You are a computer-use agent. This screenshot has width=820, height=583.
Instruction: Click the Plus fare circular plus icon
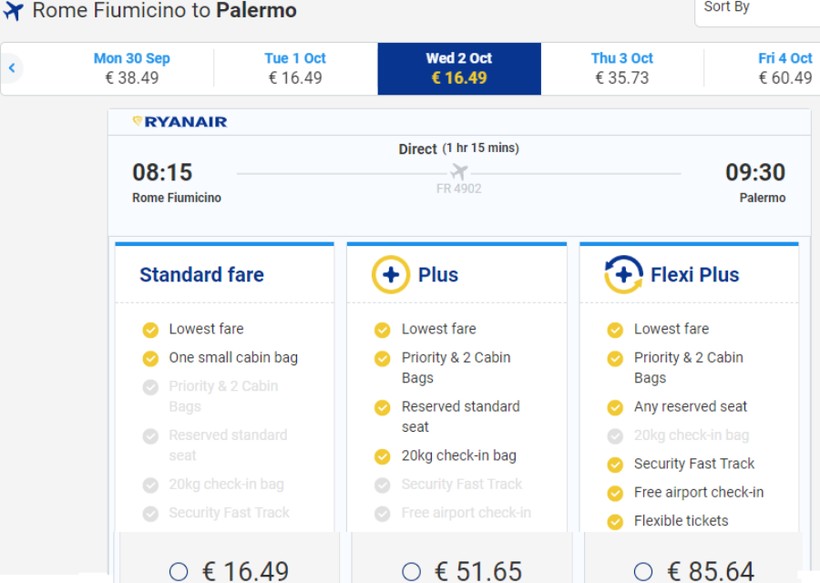390,275
